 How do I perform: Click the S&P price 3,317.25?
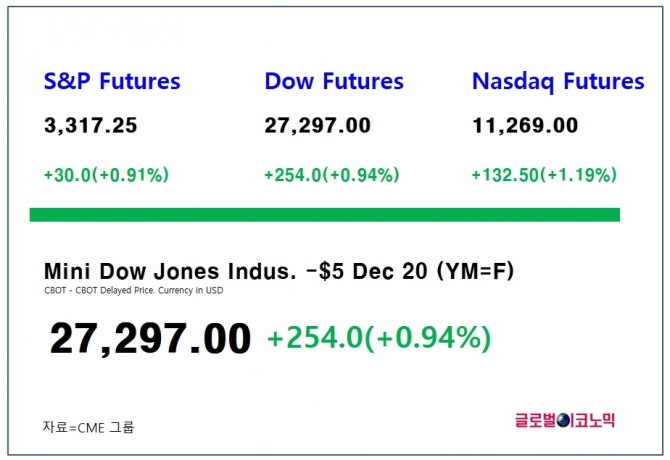(91, 126)
